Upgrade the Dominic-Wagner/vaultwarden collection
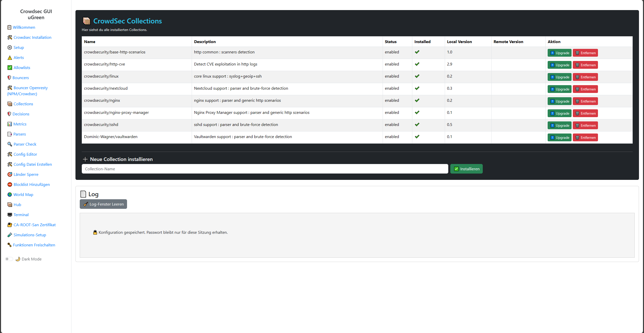This screenshot has height=333, width=644. pos(559,138)
